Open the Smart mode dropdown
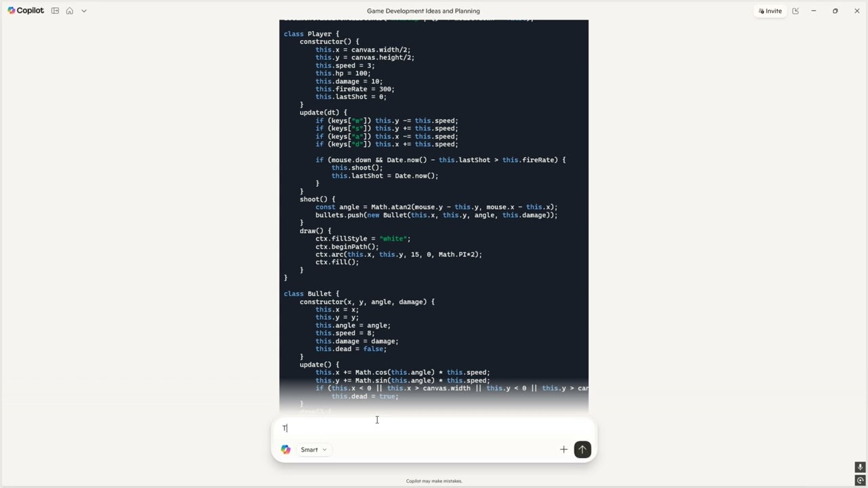Image resolution: width=868 pixels, height=488 pixels. (x=313, y=449)
